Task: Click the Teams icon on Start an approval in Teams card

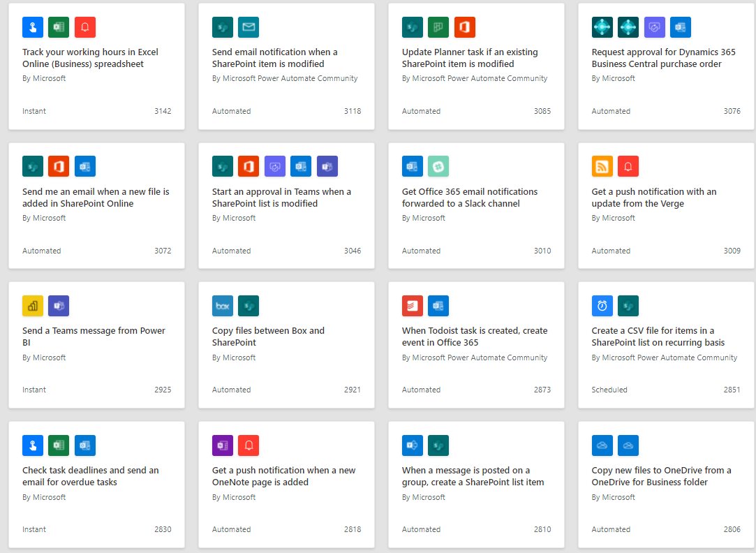Action: tap(327, 166)
